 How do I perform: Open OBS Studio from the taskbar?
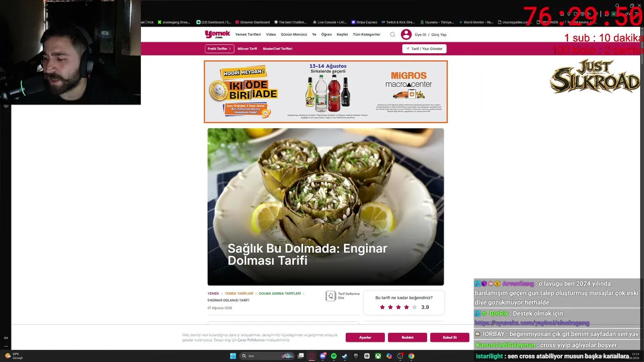[x=400, y=356]
